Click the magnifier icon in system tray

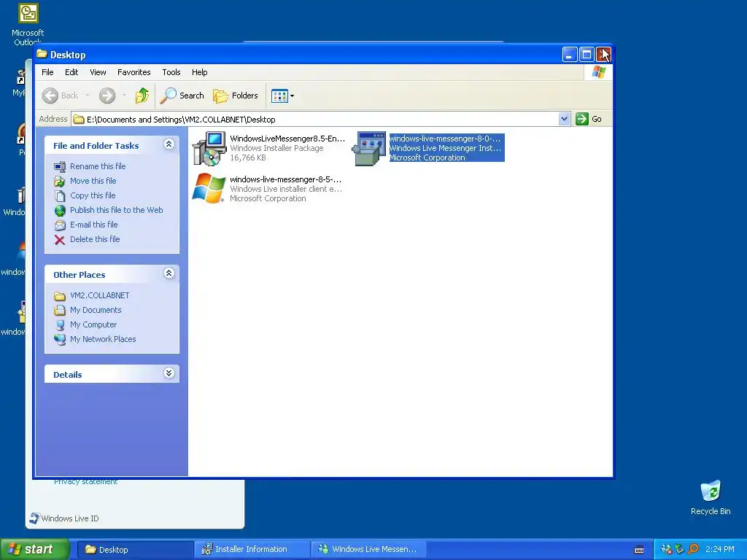click(x=693, y=550)
